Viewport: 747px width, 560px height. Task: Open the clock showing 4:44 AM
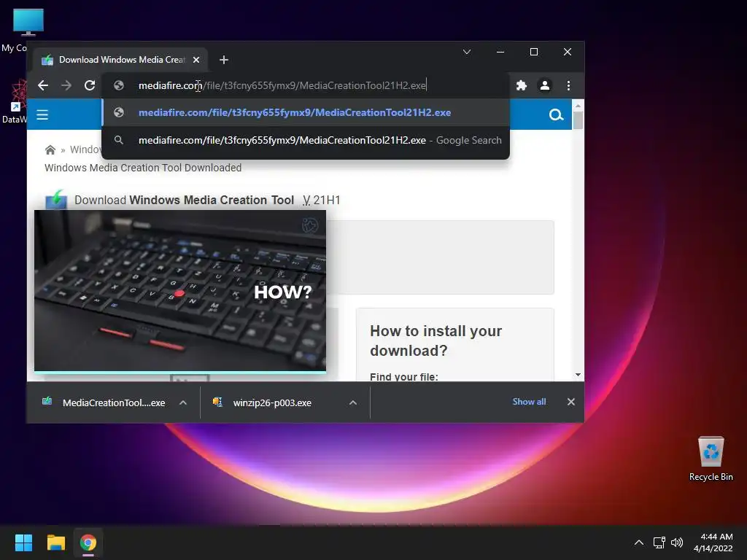coord(713,542)
